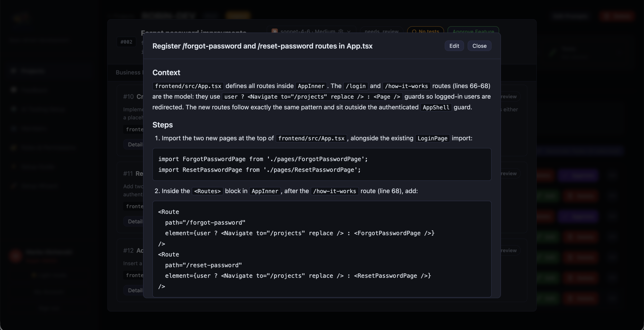
Task: Click the AppInner code chip in step 2
Action: pos(265,191)
